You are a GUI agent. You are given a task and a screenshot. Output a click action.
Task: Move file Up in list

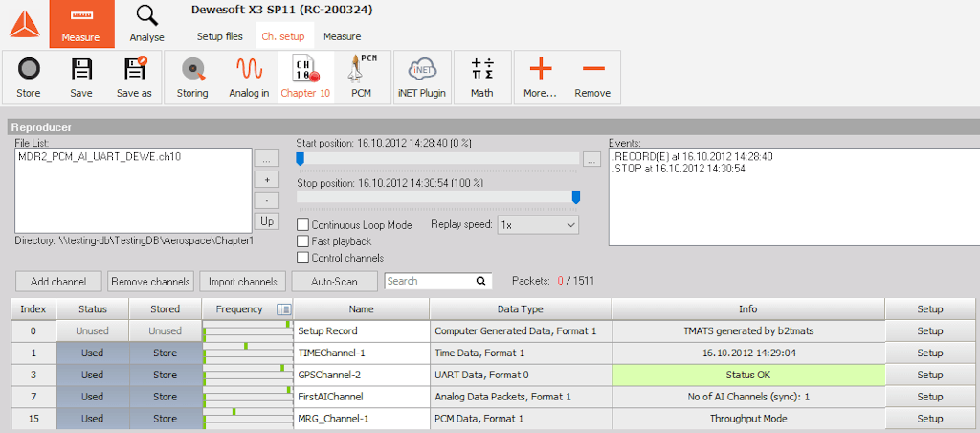[266, 221]
